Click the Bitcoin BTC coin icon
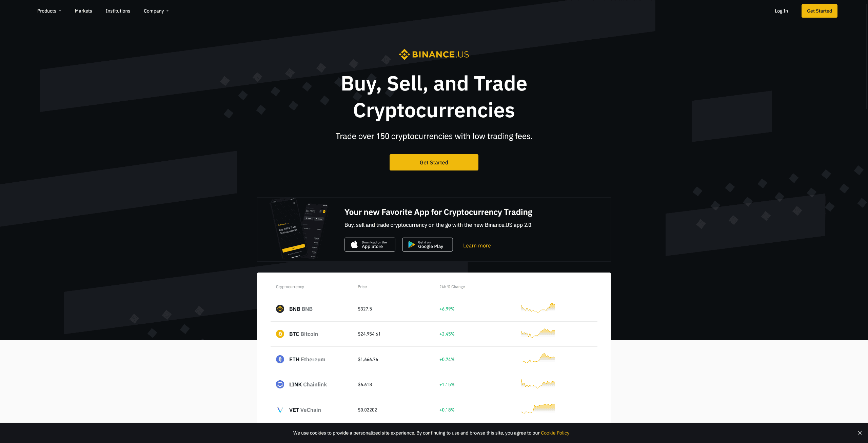Viewport: 868px width, 443px height. coord(280,334)
